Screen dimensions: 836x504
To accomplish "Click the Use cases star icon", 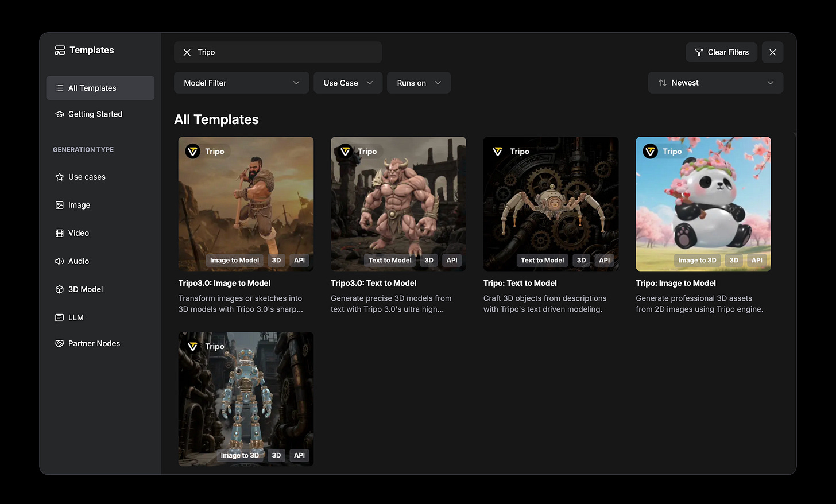I will click(59, 177).
